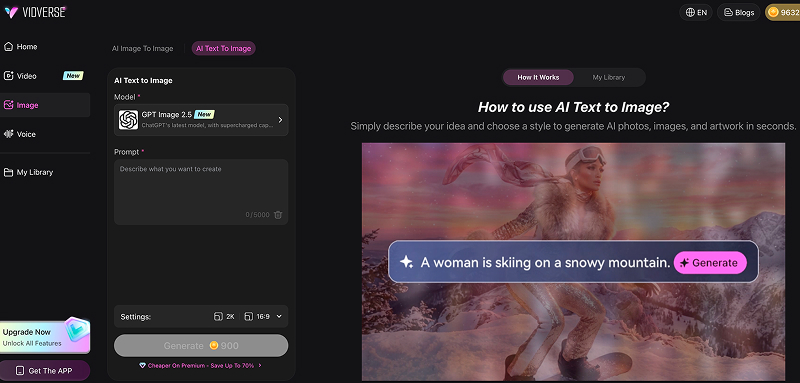Expand the Settings chevron

click(279, 317)
